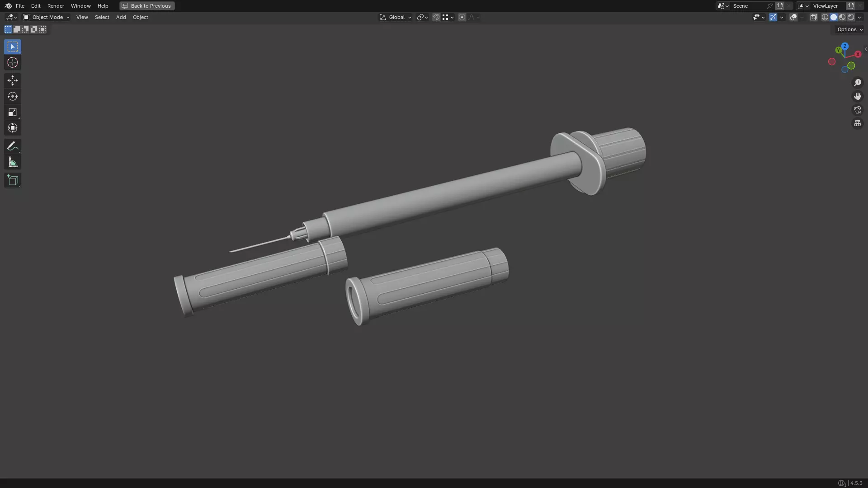Click the navigation gizmo Y axis
Image resolution: width=868 pixels, height=488 pixels.
click(839, 50)
